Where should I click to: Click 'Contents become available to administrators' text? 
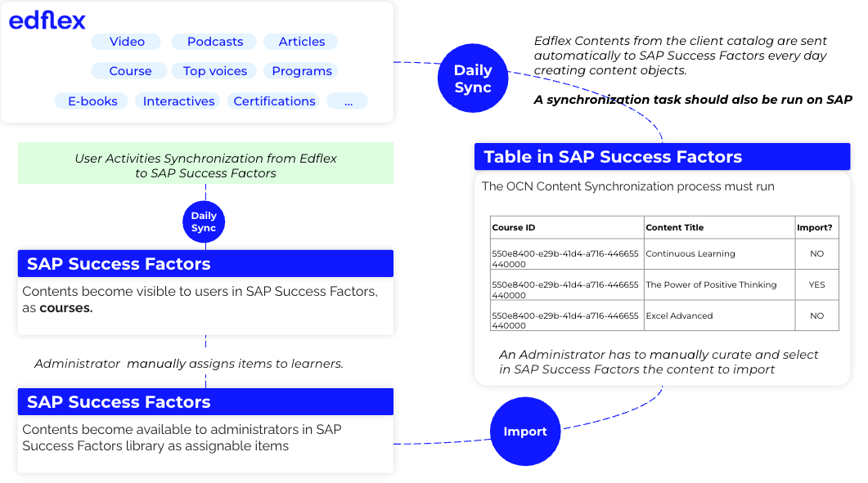click(182, 437)
